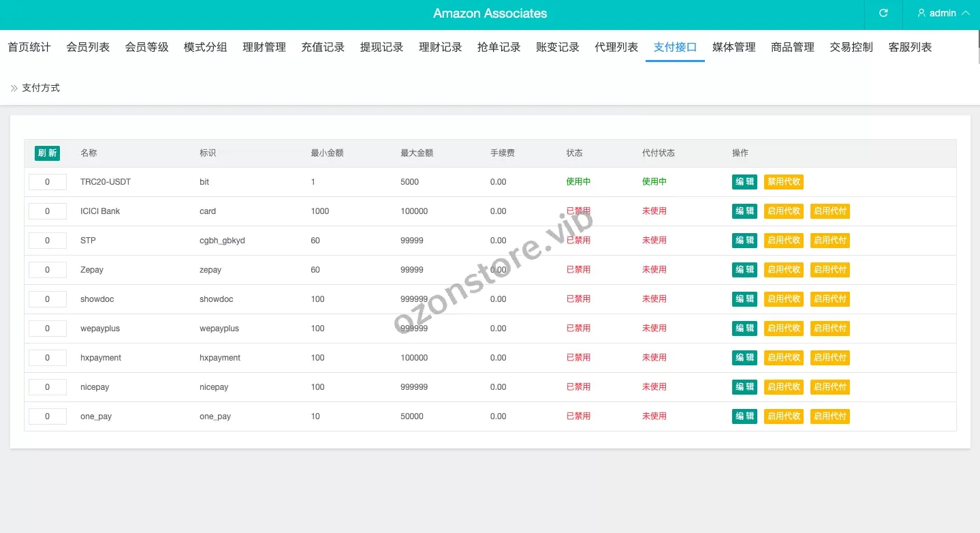Enable 启用代付 for the STP row
980x533 pixels.
pyautogui.click(x=829, y=241)
